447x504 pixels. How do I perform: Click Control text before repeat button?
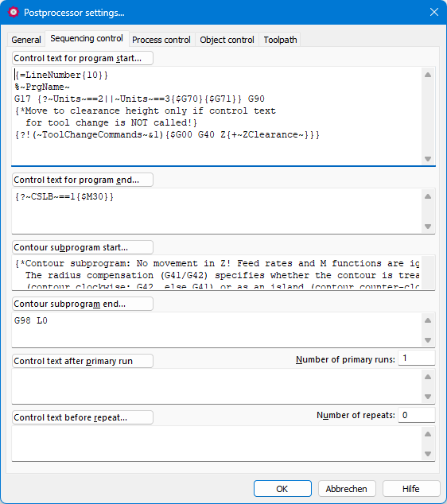(83, 417)
